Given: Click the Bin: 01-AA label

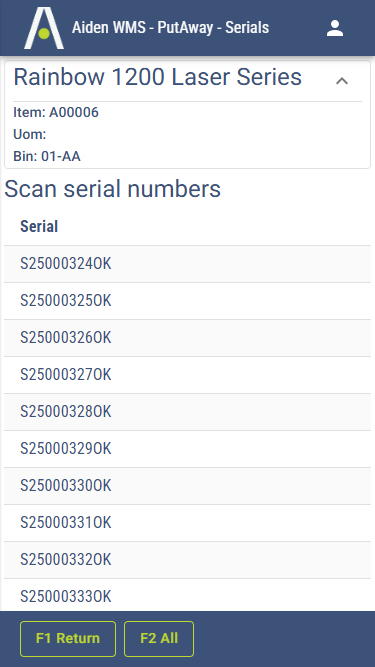Looking at the screenshot, I should (47, 157).
